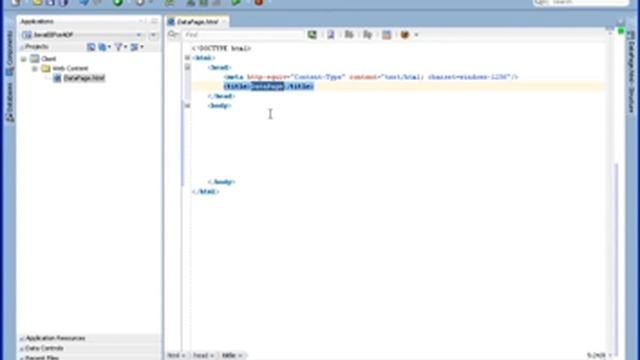Click the closing body tag line

(221, 182)
